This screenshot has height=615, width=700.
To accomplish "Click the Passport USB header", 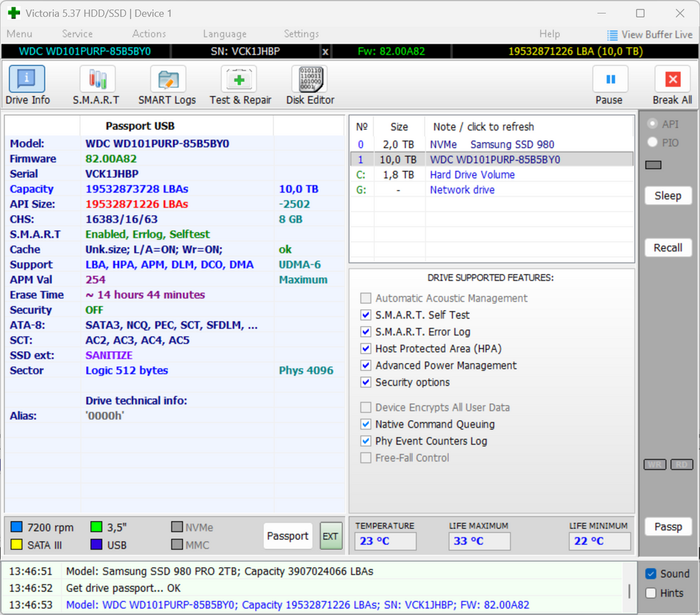I will (139, 126).
